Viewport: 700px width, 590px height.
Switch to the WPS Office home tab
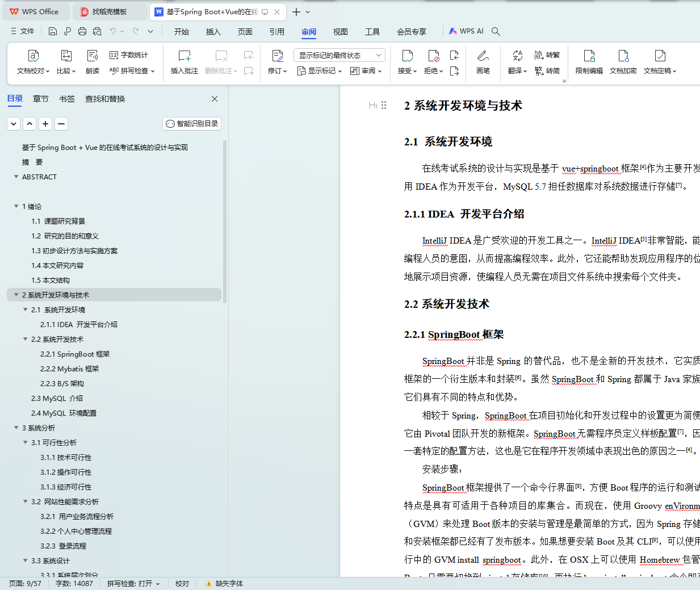click(37, 11)
